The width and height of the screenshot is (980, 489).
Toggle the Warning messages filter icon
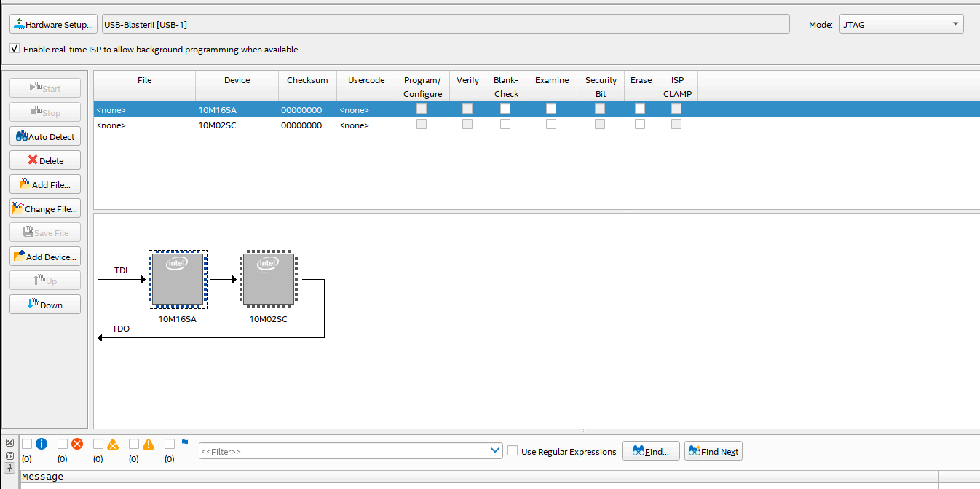pyautogui.click(x=149, y=443)
